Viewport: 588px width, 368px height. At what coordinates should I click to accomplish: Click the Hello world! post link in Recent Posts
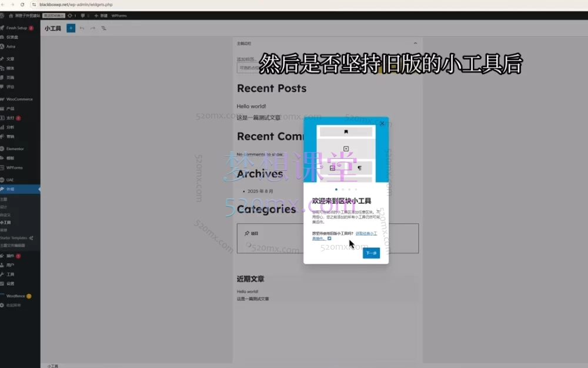(x=251, y=106)
